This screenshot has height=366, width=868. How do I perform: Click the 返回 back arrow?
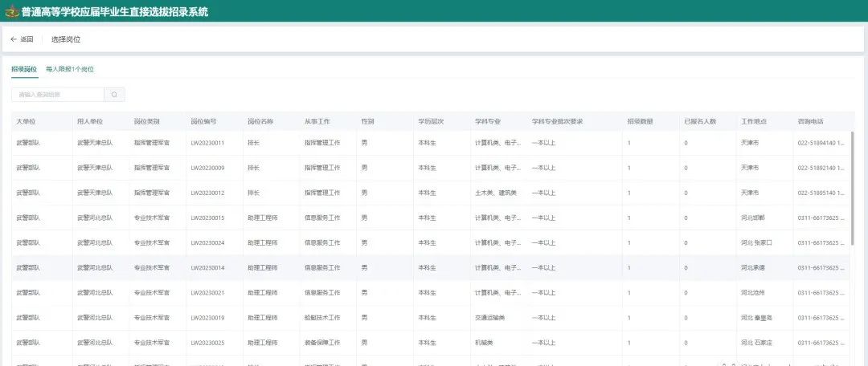(x=22, y=39)
